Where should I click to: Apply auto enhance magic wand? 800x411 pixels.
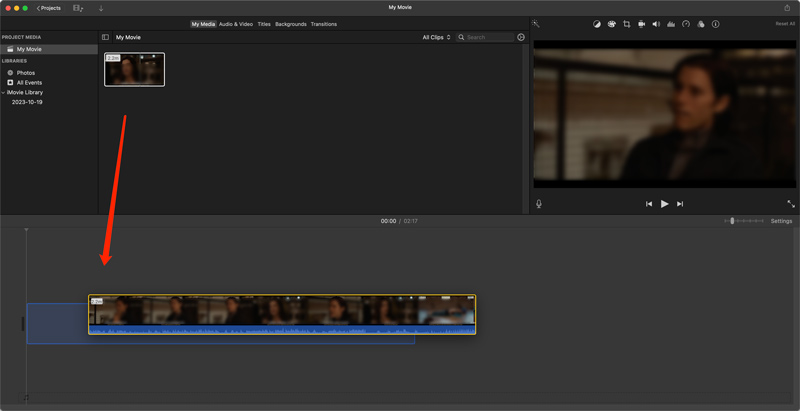point(535,23)
